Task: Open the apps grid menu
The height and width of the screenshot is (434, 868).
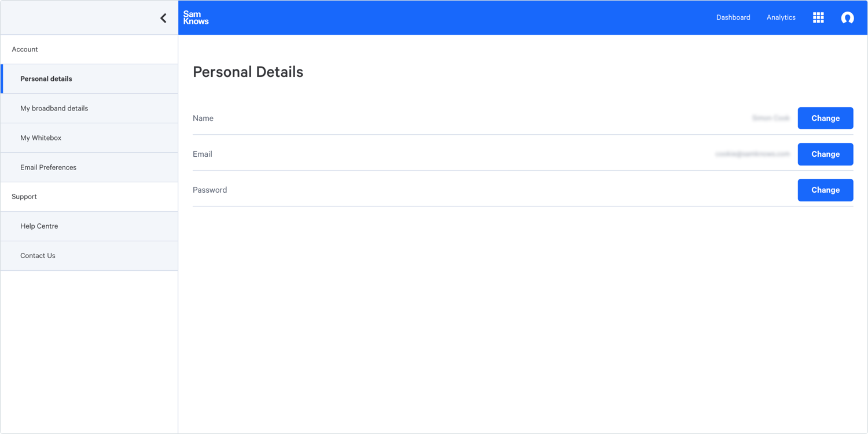Action: point(818,18)
